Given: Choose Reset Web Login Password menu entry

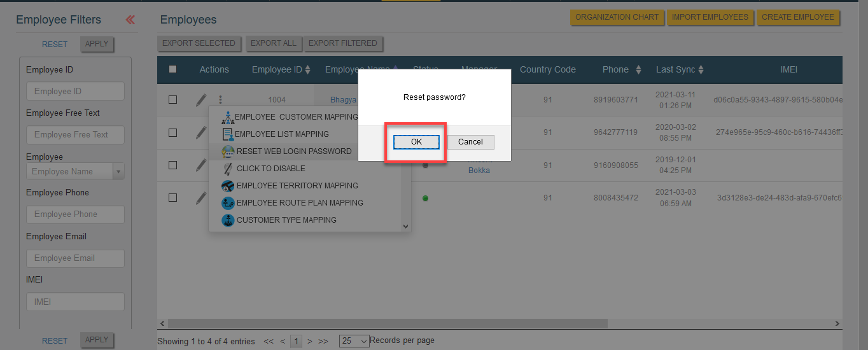Looking at the screenshot, I should 294,151.
